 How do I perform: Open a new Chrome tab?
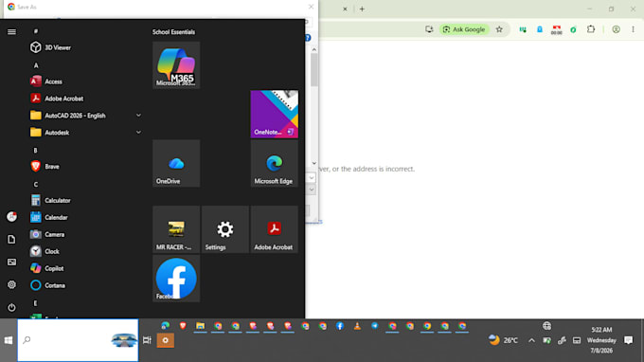coord(362,9)
